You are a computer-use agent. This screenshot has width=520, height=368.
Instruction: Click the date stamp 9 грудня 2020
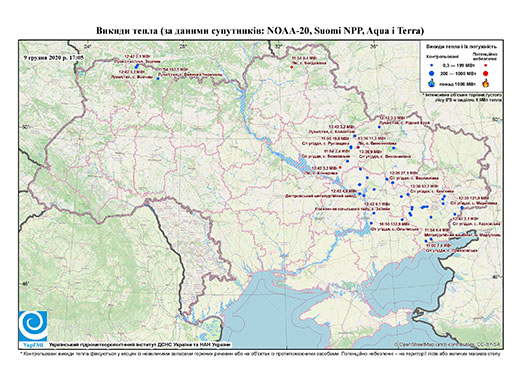53,57
